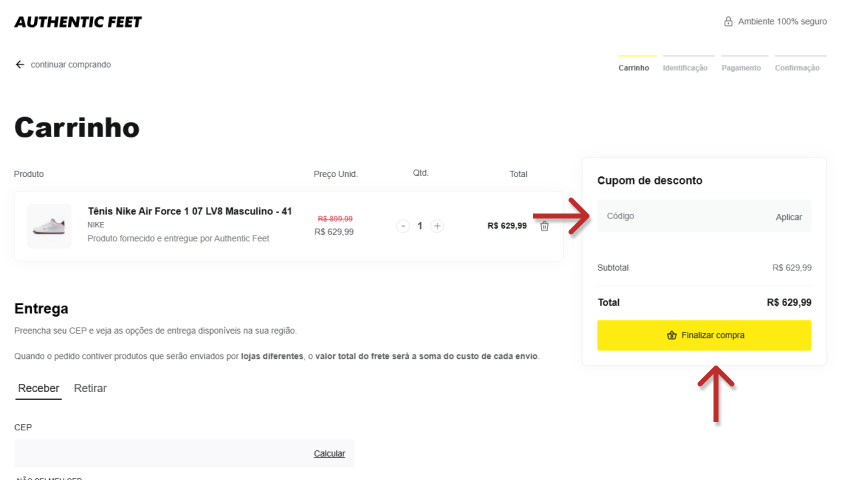Click the Código coupon input field
This screenshot has height=480, width=850.
683,216
